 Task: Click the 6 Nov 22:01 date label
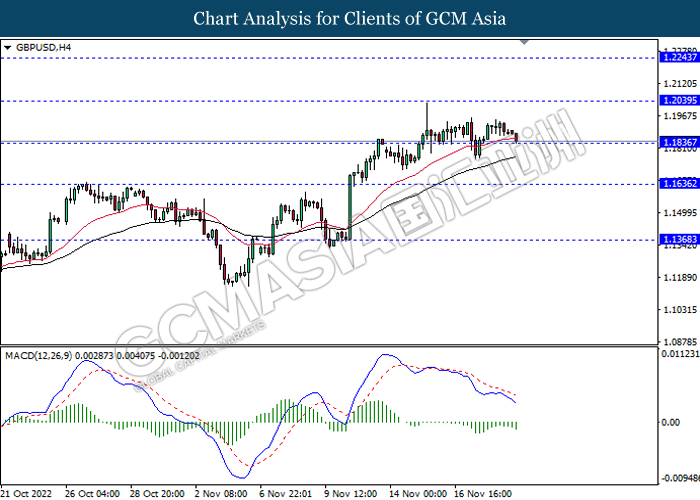click(x=286, y=494)
